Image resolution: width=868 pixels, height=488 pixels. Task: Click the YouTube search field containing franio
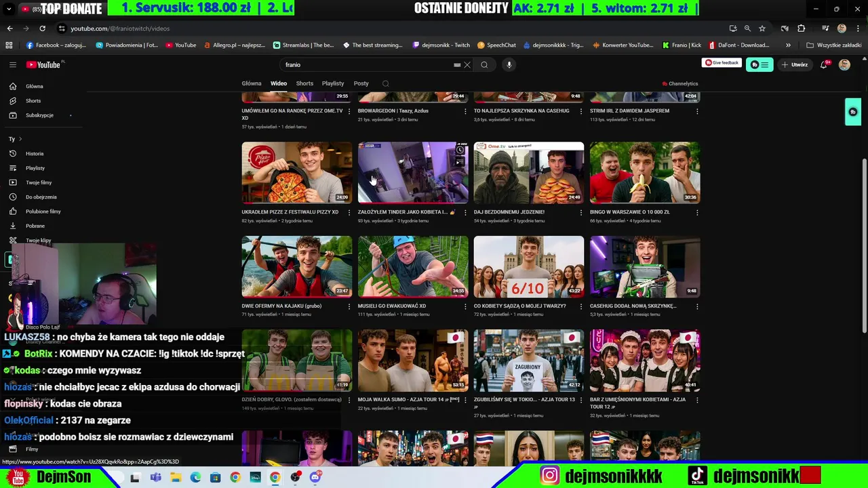[x=370, y=65]
